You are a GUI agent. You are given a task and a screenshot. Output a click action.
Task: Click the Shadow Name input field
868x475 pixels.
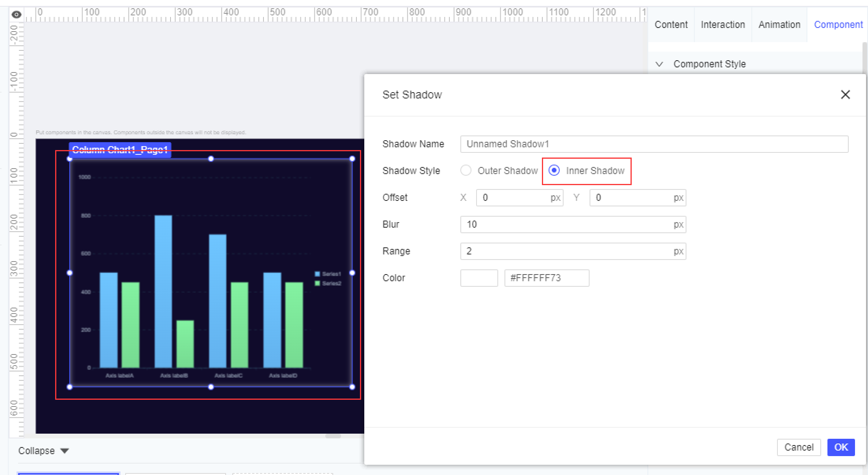654,144
